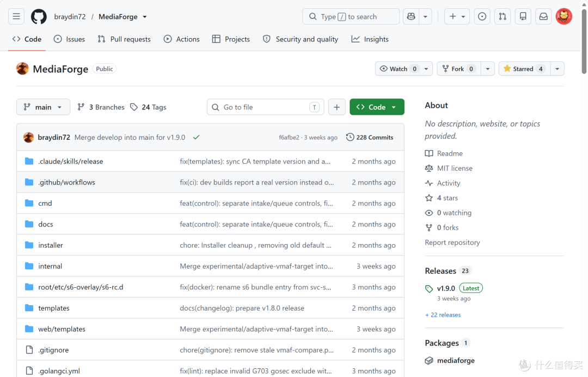Click the commit status green checkmark
The height and width of the screenshot is (377, 588).
point(196,138)
